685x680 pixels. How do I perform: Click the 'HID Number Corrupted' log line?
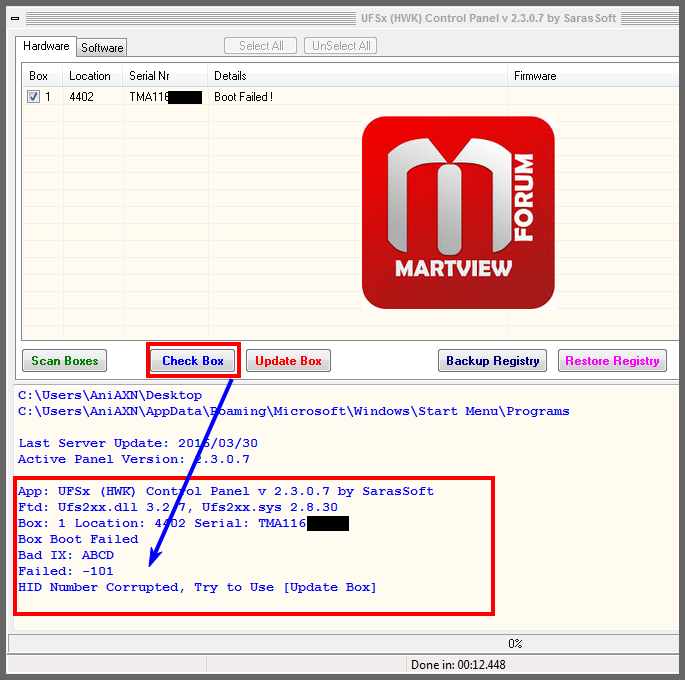coord(197,587)
